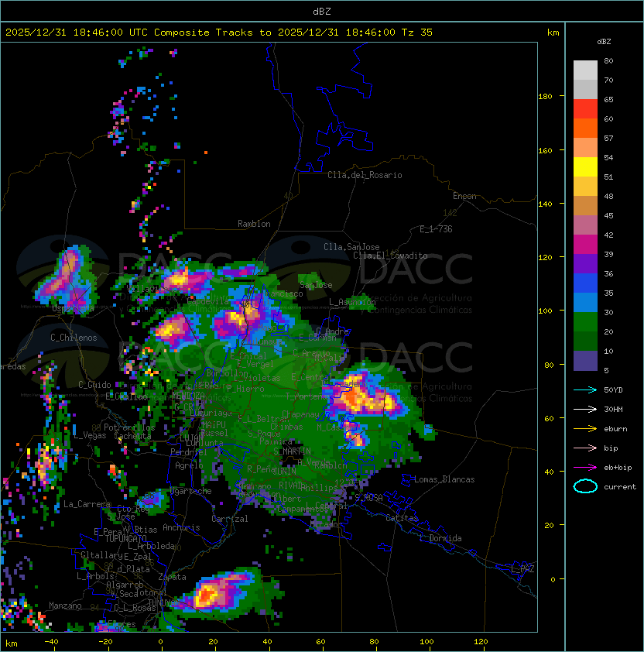Click the 'dBZ' title at the top center
644x652 pixels.
click(x=322, y=12)
